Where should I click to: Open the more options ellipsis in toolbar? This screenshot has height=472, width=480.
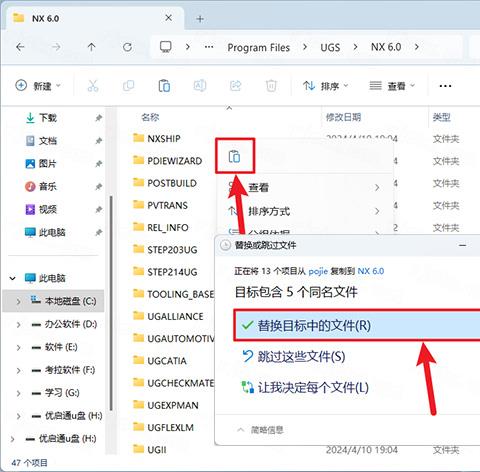pyautogui.click(x=445, y=86)
